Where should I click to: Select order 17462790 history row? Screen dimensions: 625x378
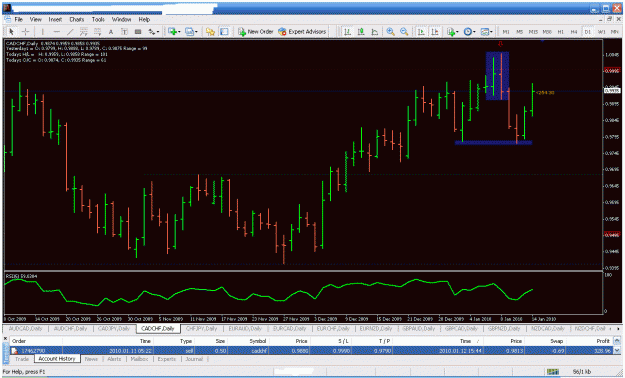click(x=311, y=350)
